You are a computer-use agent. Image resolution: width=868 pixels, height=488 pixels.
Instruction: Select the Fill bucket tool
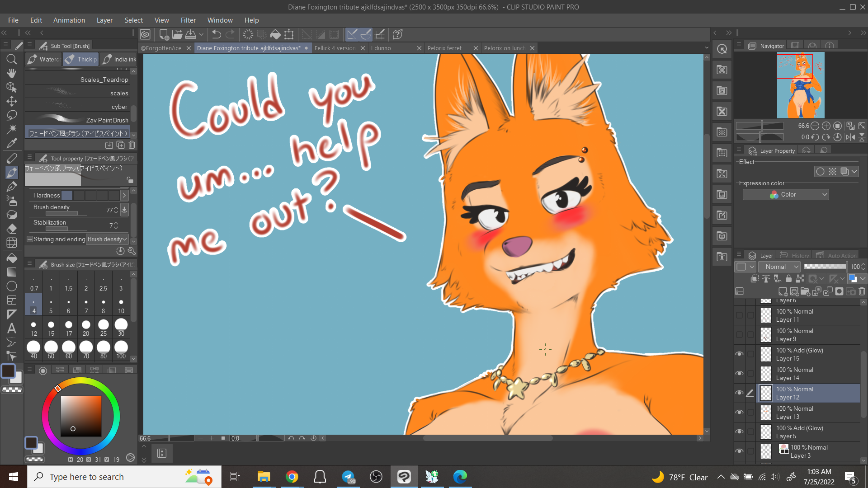click(12, 258)
